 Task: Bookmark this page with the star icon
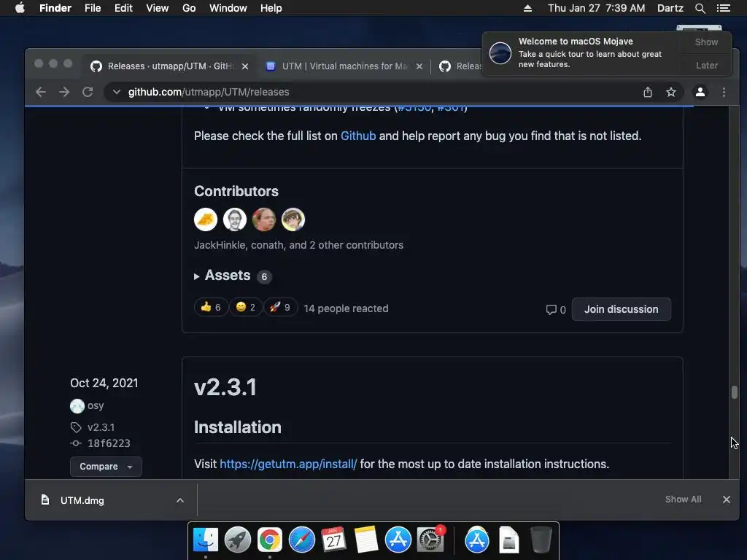click(671, 92)
